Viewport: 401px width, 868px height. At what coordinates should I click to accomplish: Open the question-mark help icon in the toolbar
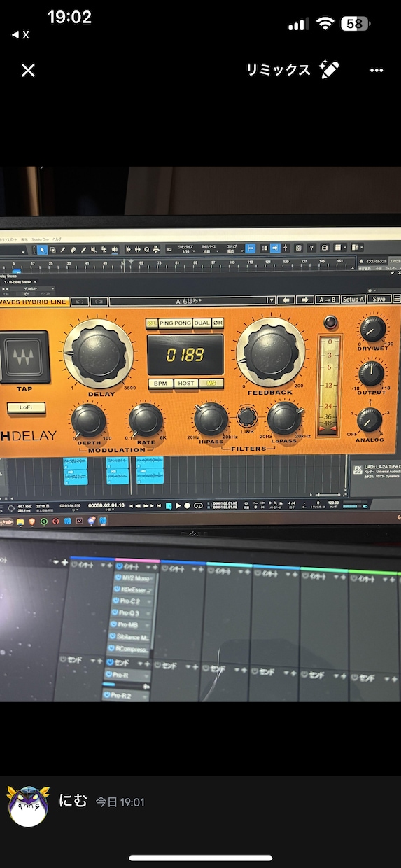(312, 248)
